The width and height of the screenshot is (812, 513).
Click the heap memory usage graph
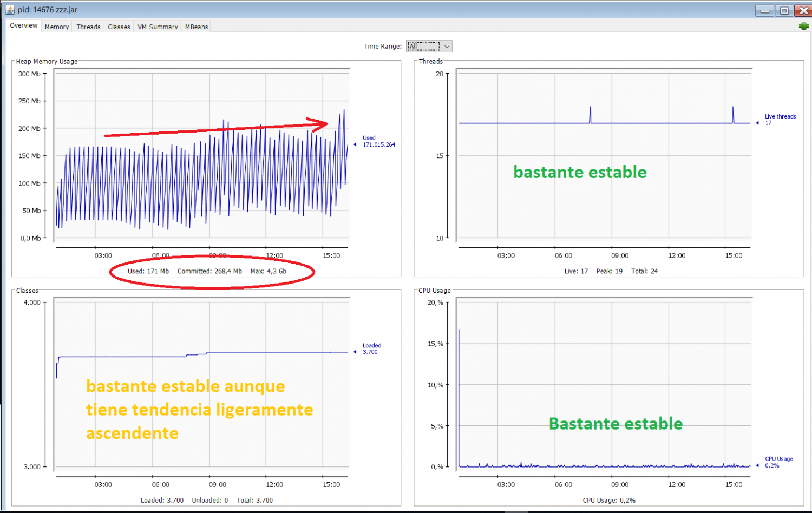coord(202,154)
